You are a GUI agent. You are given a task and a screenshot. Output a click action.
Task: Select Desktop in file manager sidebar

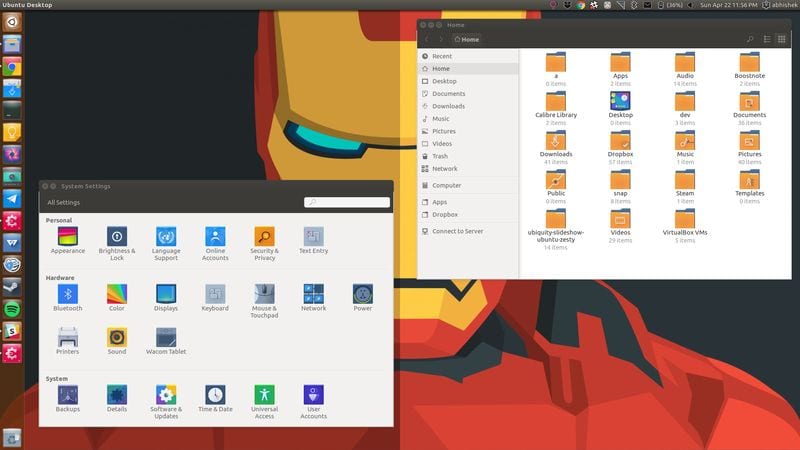[x=468, y=81]
